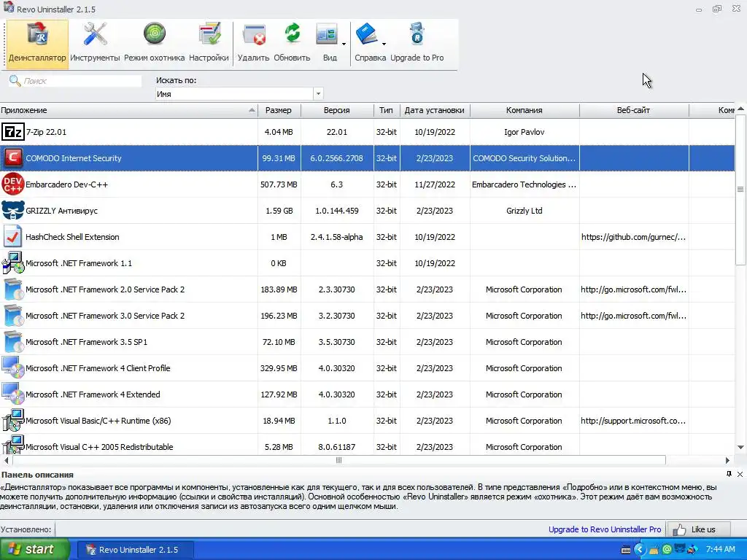Sort by the Тип column header
This screenshot has width=747, height=560.
click(x=387, y=110)
